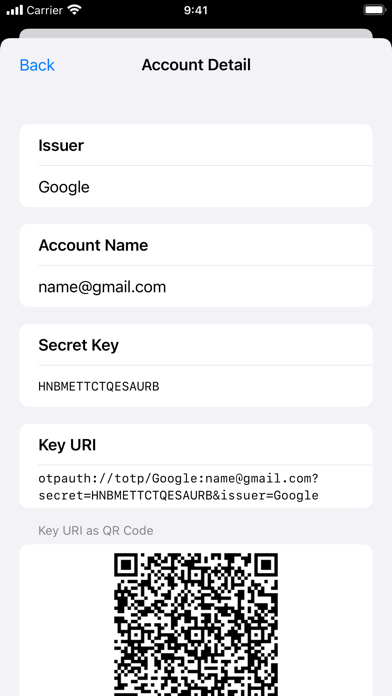The image size is (392, 696).
Task: Tap the Key URI QR code image
Action: coord(196,625)
